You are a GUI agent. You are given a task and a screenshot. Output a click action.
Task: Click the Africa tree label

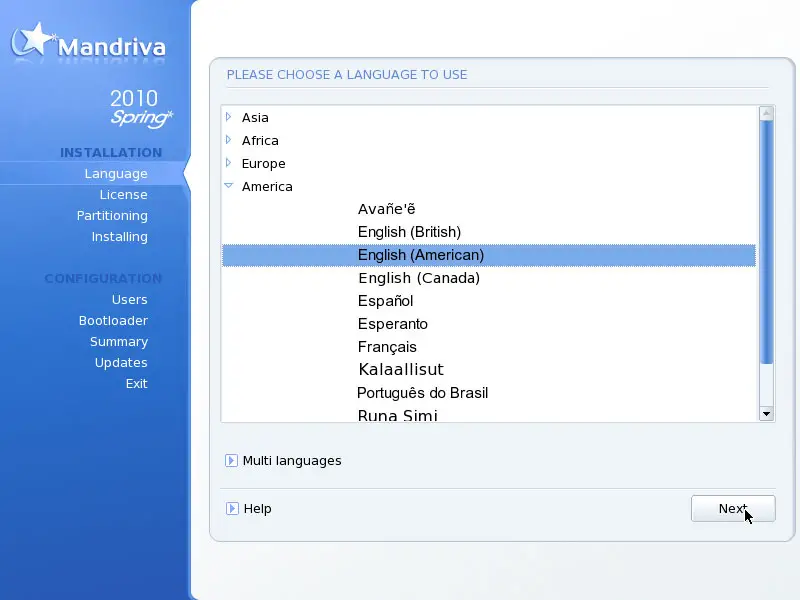260,140
